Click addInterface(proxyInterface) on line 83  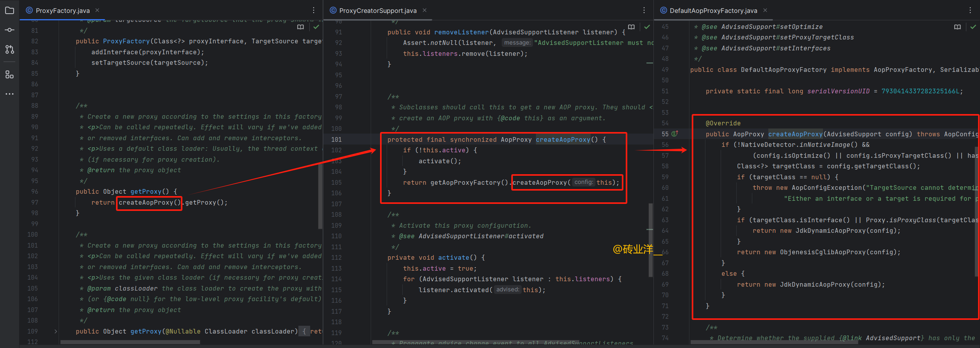(148, 52)
